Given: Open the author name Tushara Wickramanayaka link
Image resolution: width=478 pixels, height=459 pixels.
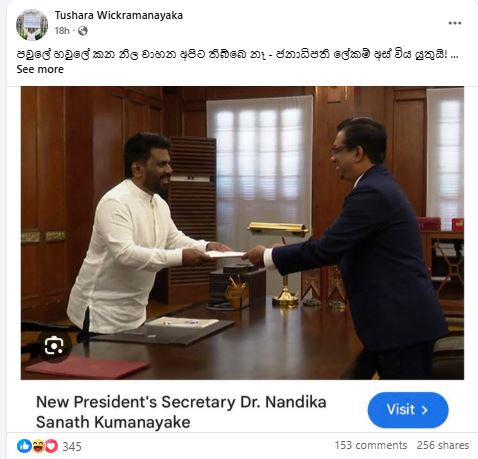Looking at the screenshot, I should [119, 15].
